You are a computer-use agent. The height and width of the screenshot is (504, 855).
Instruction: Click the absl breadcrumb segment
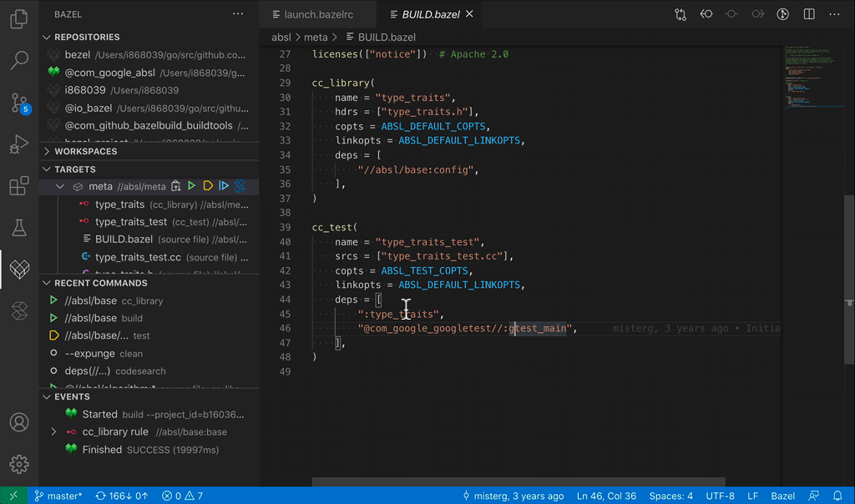[x=281, y=37]
